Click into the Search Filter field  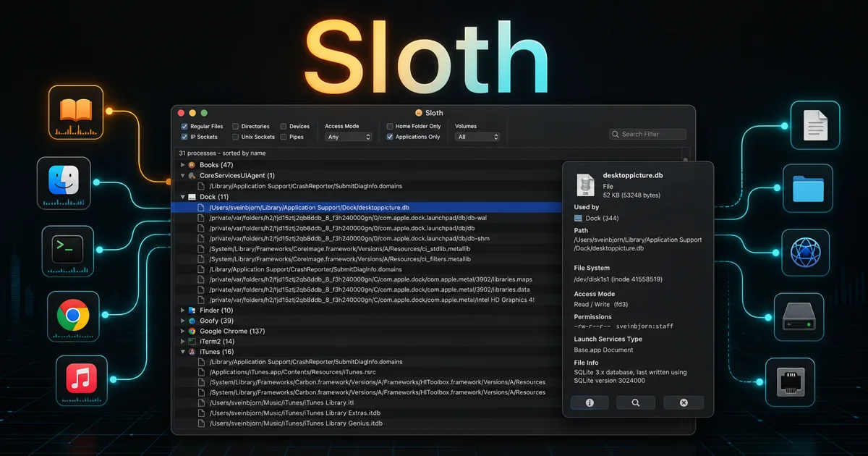[x=648, y=134]
